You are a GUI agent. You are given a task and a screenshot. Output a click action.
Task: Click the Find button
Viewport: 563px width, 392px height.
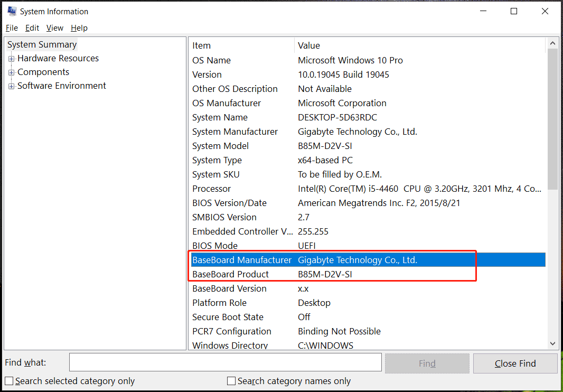point(427,363)
